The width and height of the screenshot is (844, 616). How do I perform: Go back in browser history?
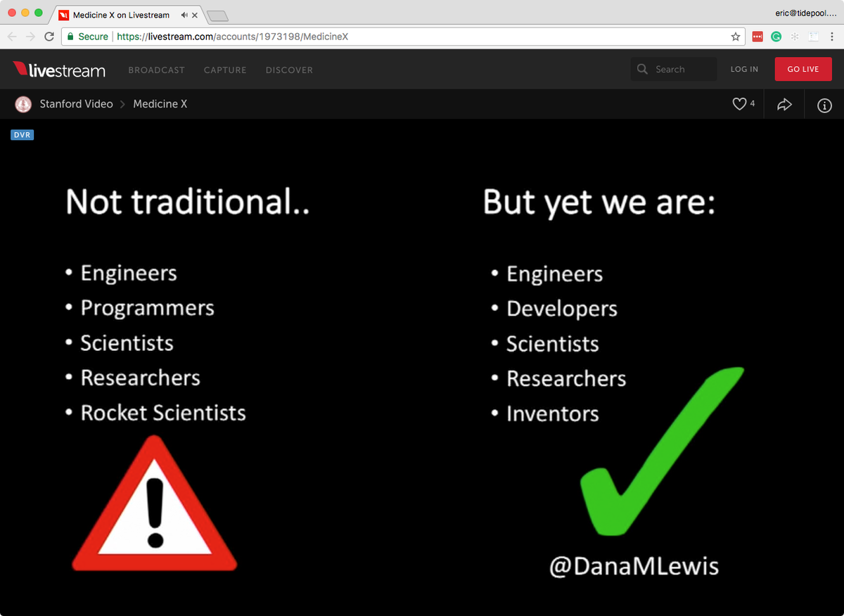(13, 37)
